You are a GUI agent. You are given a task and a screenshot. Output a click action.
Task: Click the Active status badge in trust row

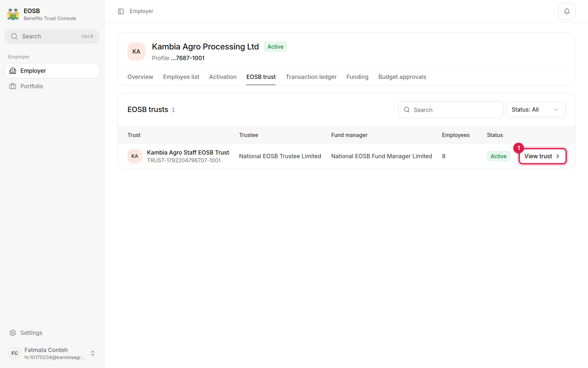click(498, 156)
